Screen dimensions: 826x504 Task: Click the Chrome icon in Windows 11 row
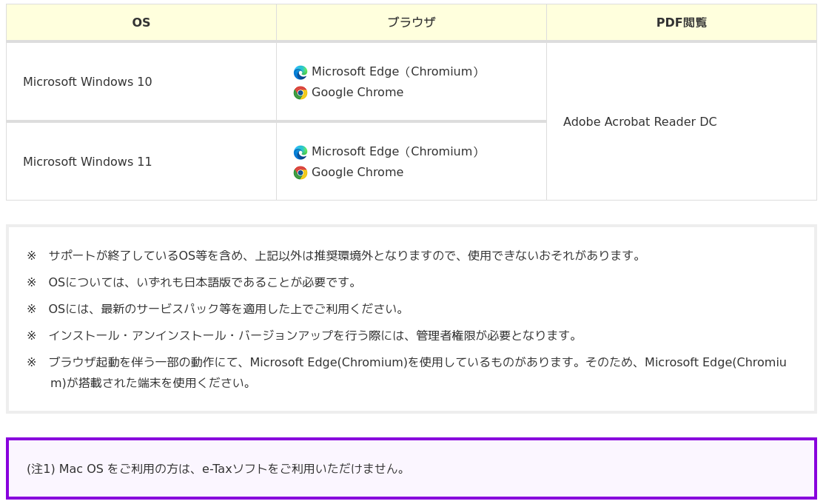click(300, 172)
